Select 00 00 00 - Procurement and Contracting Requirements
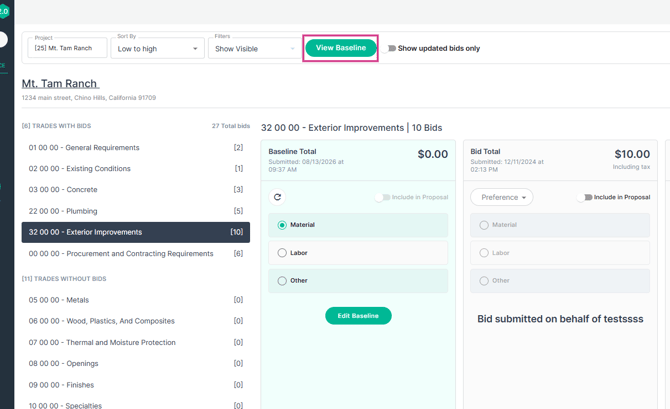This screenshot has height=409, width=670. tap(136, 253)
